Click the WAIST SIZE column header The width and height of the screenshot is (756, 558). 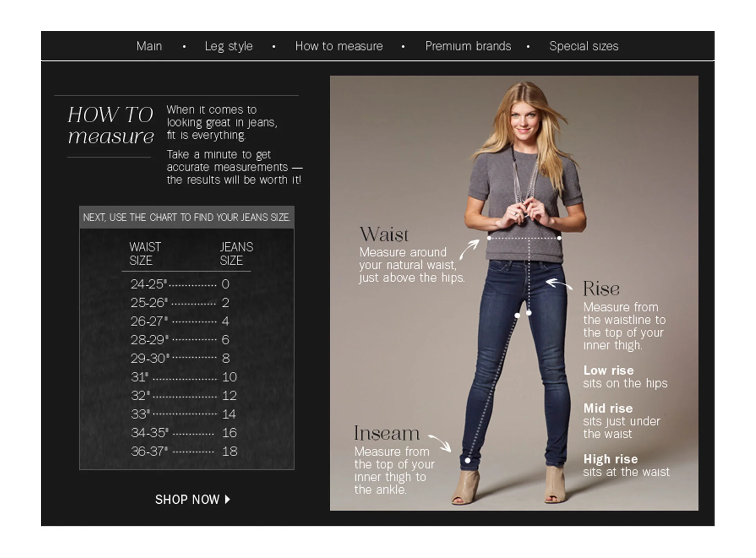(x=145, y=254)
